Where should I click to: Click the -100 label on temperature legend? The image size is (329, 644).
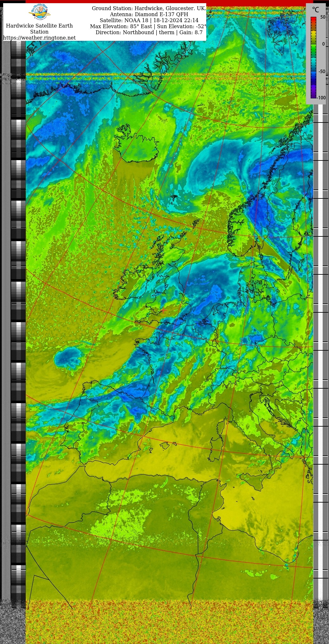tap(321, 98)
